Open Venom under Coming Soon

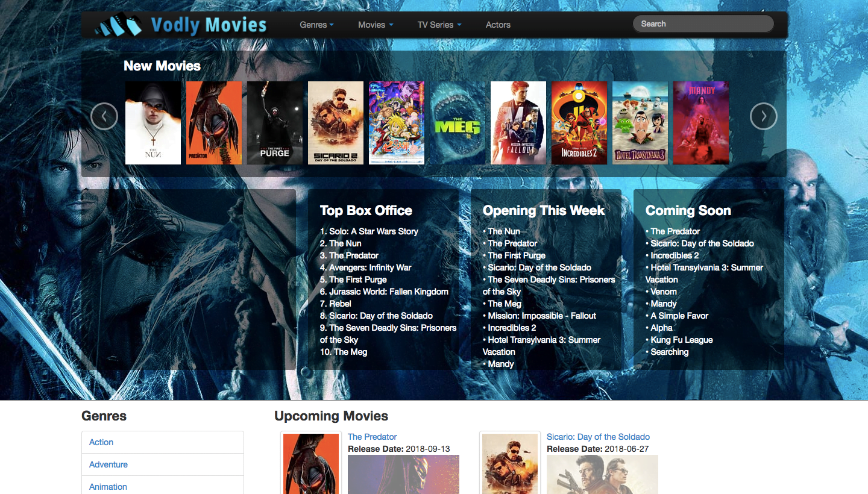click(x=664, y=292)
